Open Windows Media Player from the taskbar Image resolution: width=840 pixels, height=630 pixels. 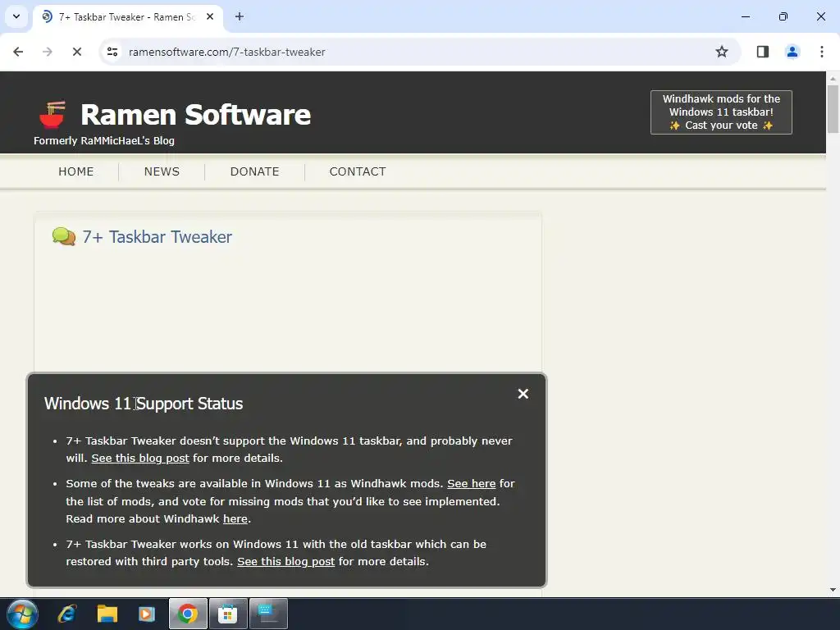[x=147, y=614]
